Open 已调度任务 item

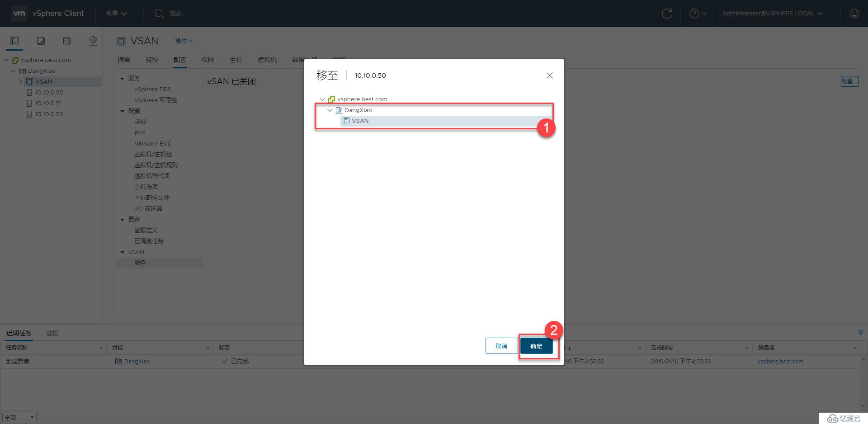click(149, 241)
